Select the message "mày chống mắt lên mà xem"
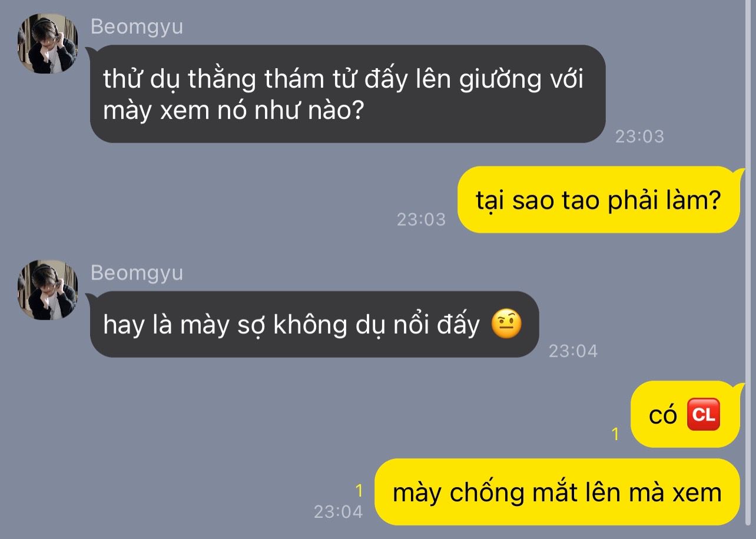The width and height of the screenshot is (756, 539). point(557,492)
